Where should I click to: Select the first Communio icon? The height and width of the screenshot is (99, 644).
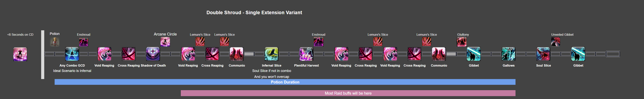pos(237,54)
